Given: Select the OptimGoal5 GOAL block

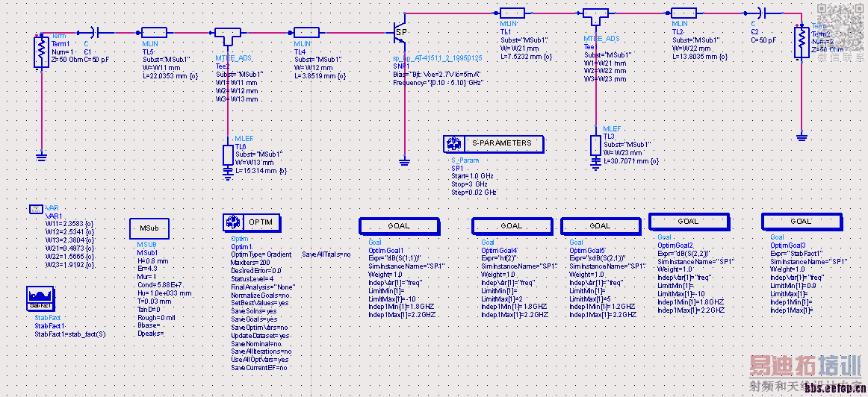Looking at the screenshot, I should [x=600, y=225].
